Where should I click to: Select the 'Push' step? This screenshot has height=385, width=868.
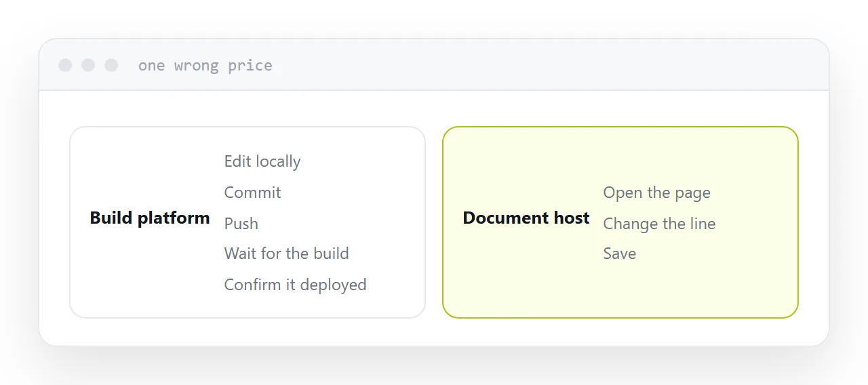241,223
